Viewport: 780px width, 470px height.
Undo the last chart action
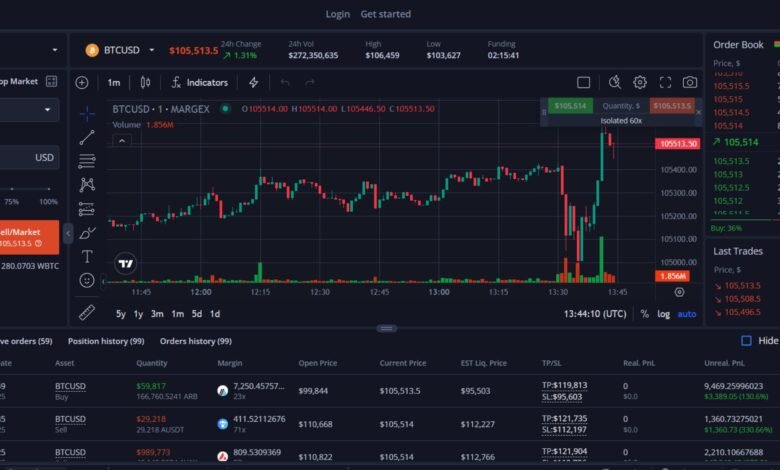(285, 83)
